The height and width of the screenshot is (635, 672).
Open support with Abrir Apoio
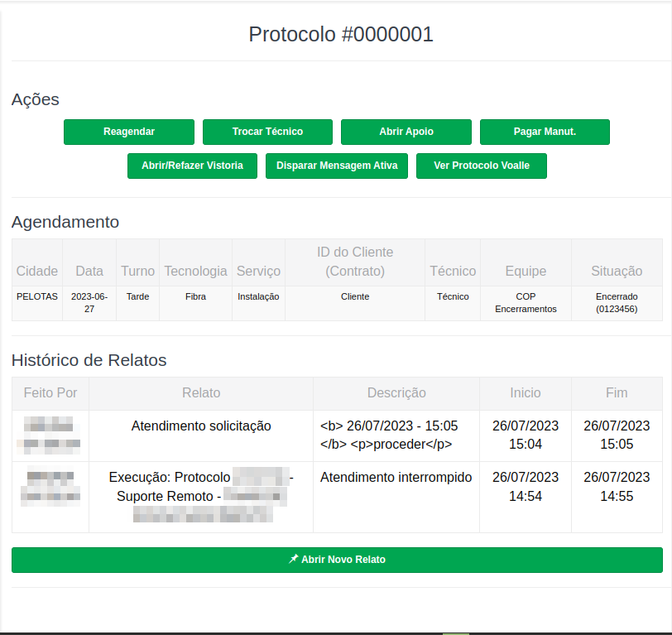(406, 132)
